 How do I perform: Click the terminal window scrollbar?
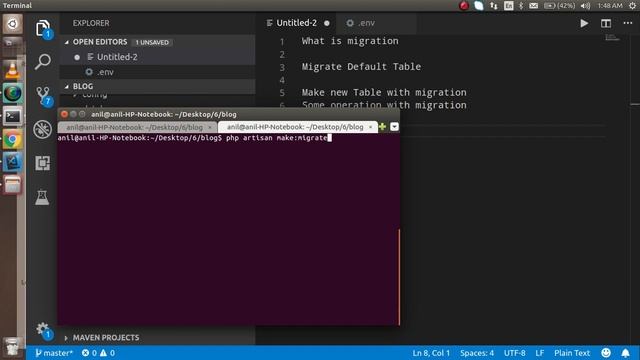(x=399, y=277)
